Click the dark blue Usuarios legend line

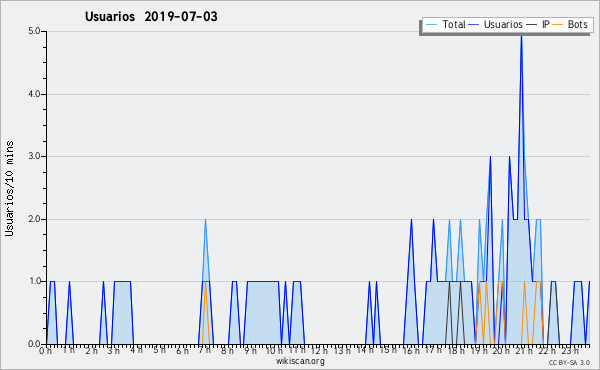(474, 25)
